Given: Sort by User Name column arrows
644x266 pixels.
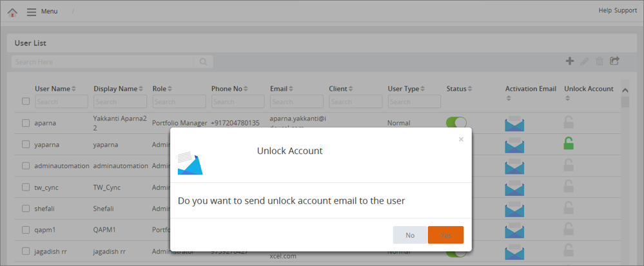Looking at the screenshot, I should pyautogui.click(x=73, y=89).
